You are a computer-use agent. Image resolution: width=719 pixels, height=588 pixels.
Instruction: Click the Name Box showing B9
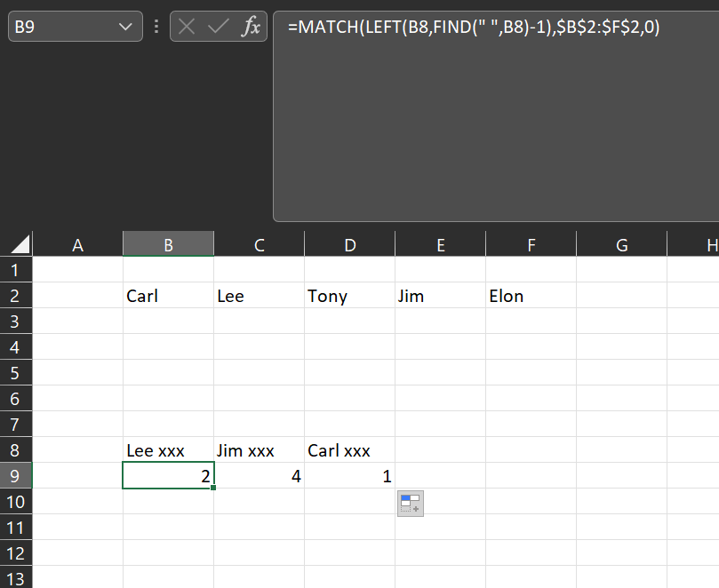tap(76, 27)
